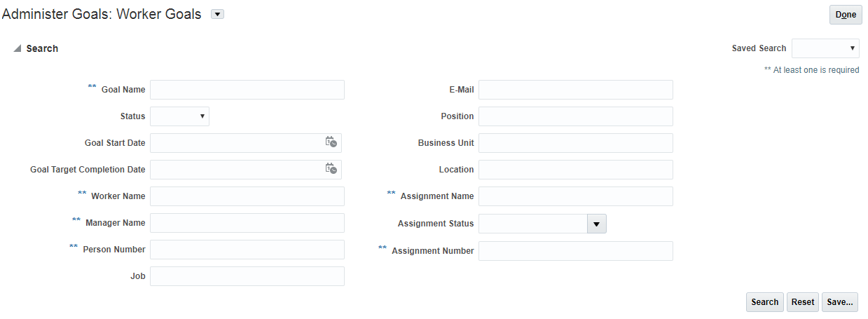Open the Saved Search dropdown
The width and height of the screenshot is (868, 319).
click(x=825, y=48)
